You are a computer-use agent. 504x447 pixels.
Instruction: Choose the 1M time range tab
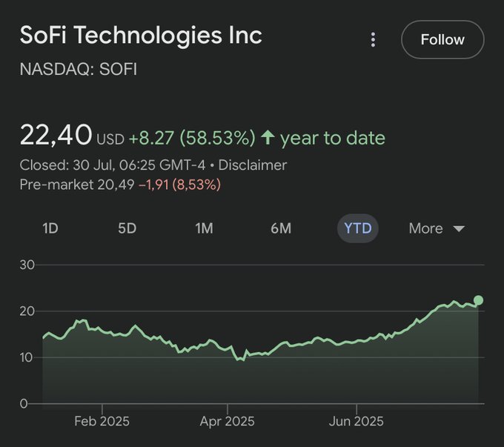point(204,228)
